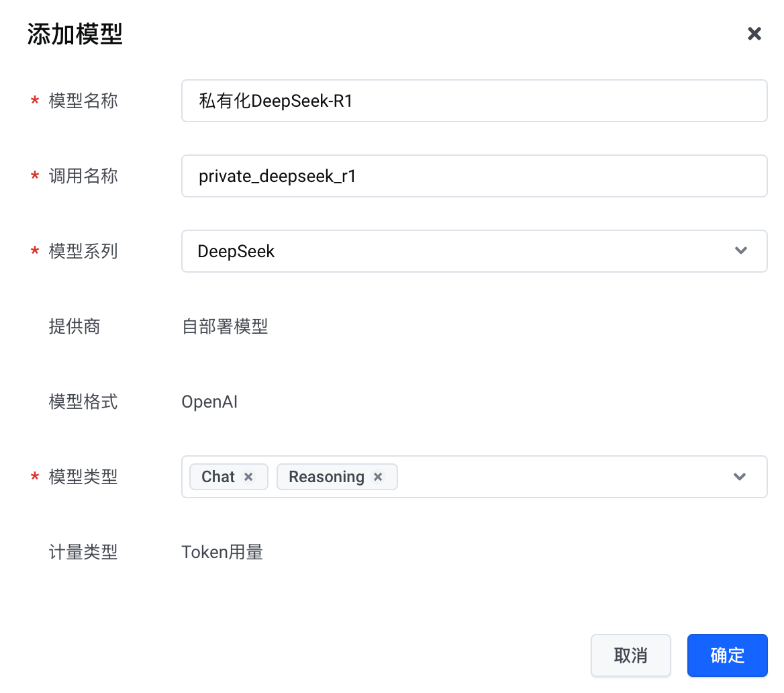This screenshot has width=784, height=693.
Task: Expand the 模型系列 dropdown arrow
Action: point(741,251)
